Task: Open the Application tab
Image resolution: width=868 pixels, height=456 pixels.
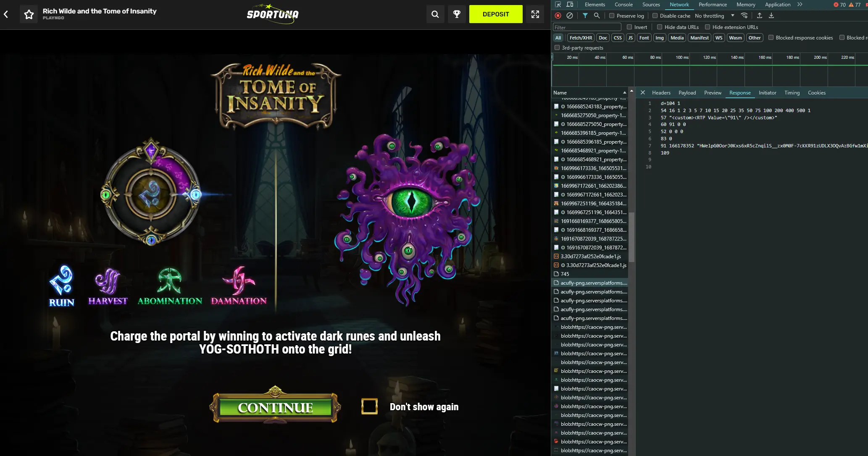Action: tap(778, 5)
